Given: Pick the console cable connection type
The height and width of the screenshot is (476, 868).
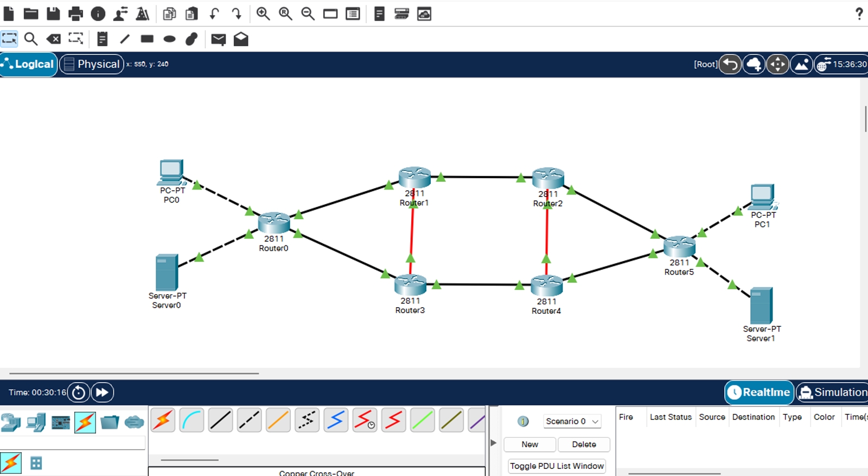Looking at the screenshot, I should click(x=192, y=421).
